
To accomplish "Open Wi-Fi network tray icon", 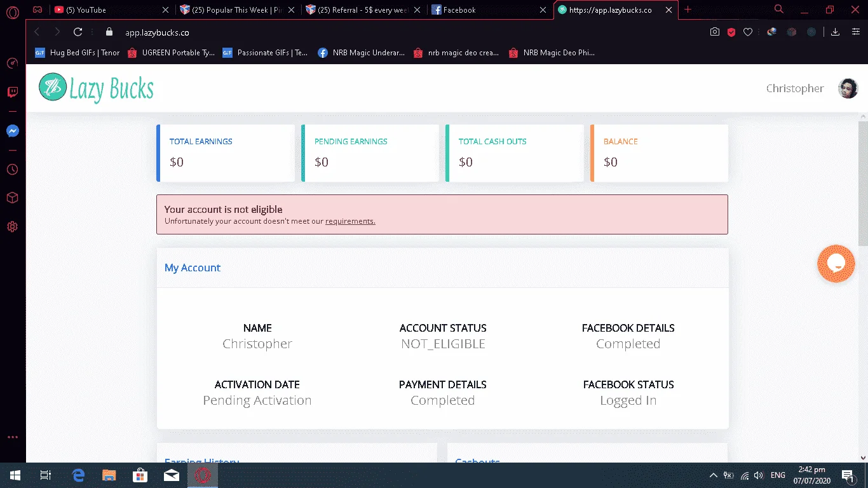I will (x=744, y=475).
